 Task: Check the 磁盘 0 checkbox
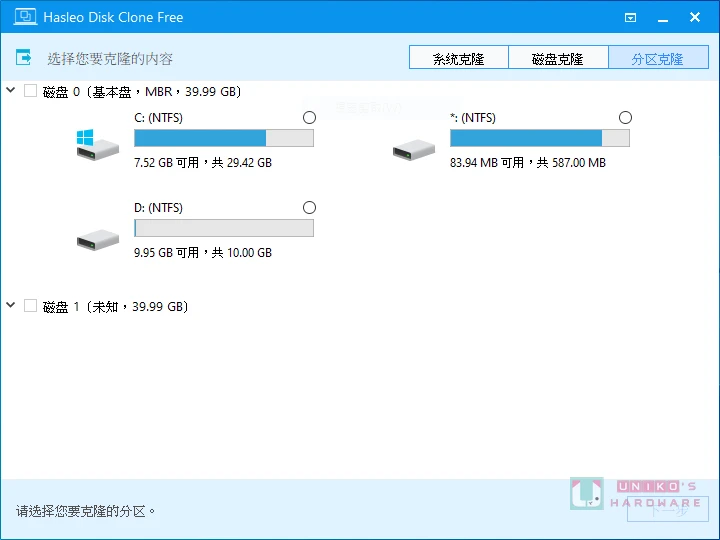click(30, 90)
